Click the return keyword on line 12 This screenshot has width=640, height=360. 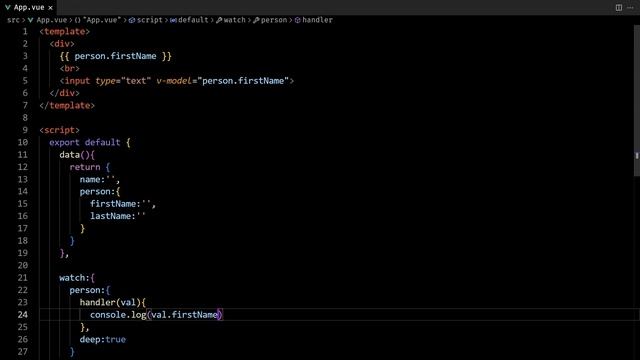click(85, 167)
